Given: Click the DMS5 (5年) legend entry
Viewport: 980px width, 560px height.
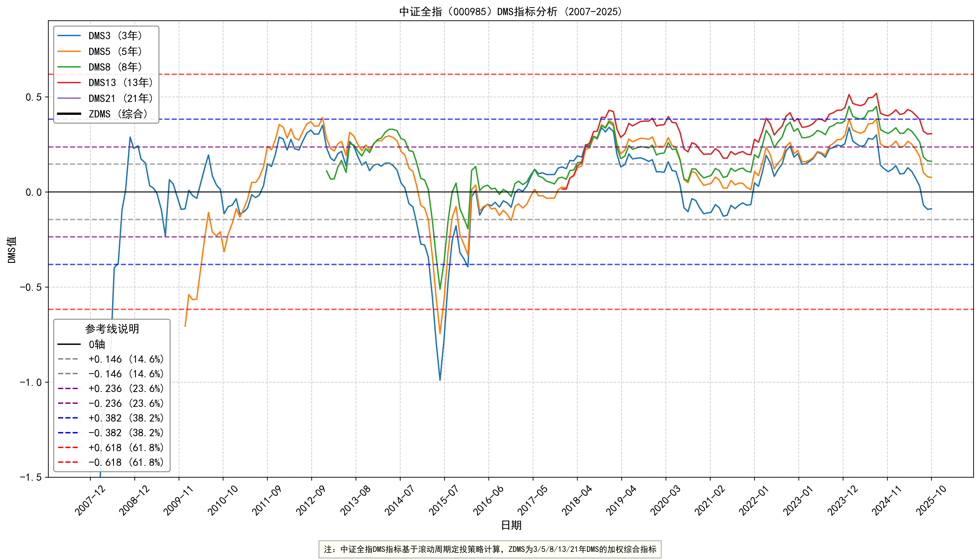Looking at the screenshot, I should (115, 51).
